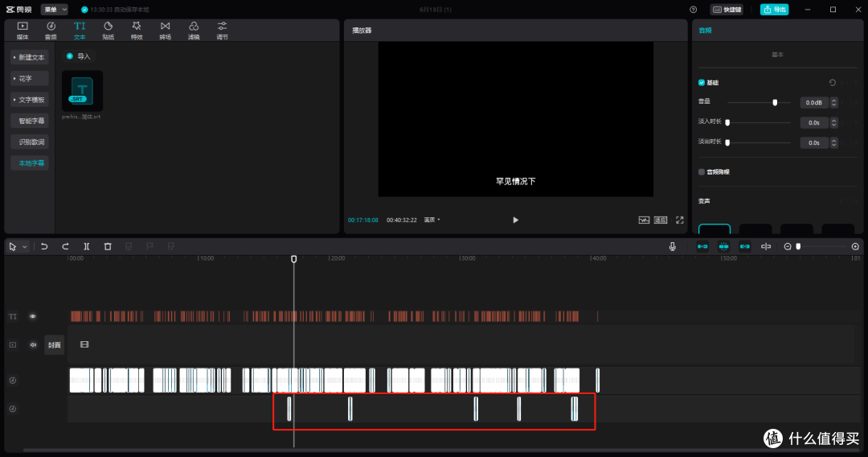Delete the selected clip with trash icon

click(x=108, y=246)
